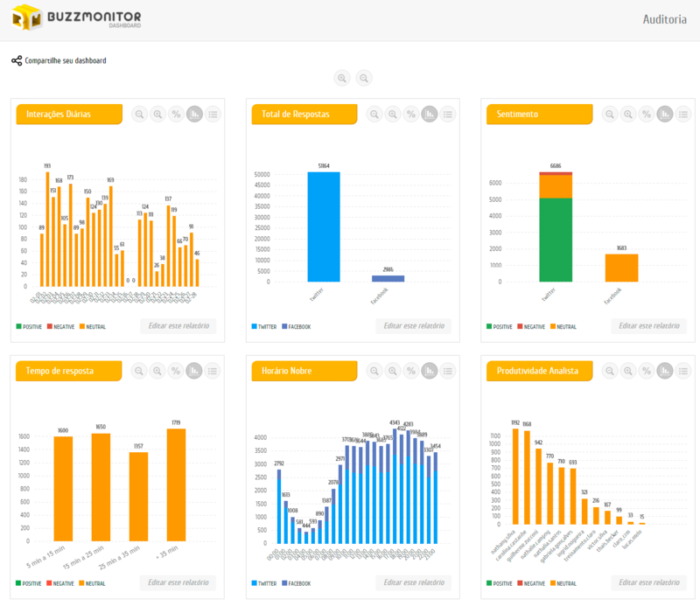Viewport: 700px width, 606px height.
Task: Select the Tempo de resposta panel title
Action: click(x=60, y=371)
